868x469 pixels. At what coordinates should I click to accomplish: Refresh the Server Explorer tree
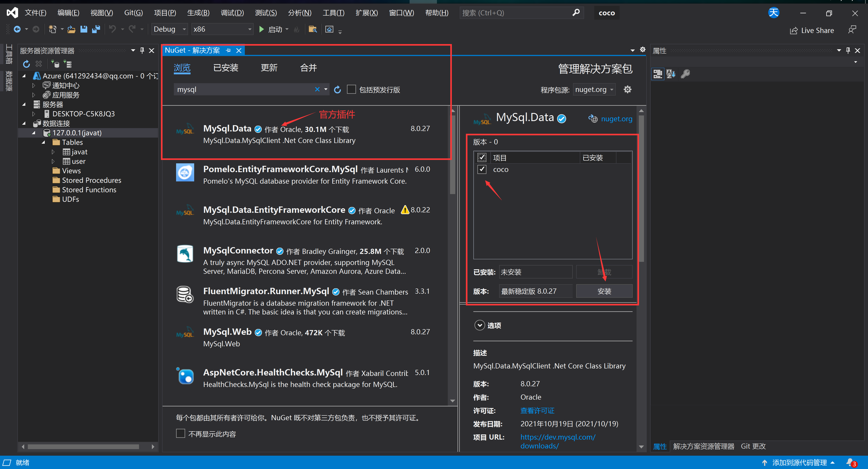(x=26, y=64)
